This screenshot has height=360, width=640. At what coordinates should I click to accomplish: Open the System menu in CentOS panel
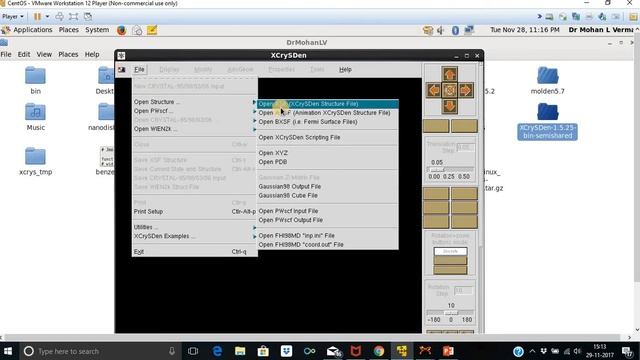click(x=97, y=30)
